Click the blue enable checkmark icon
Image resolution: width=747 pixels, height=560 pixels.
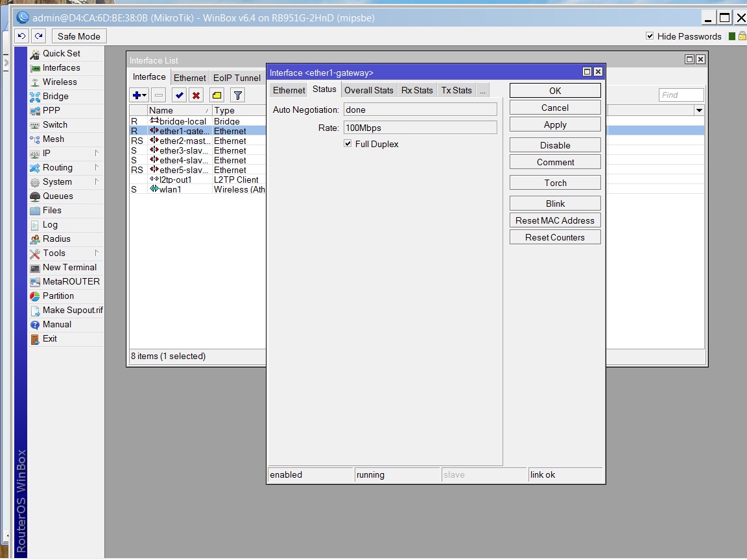(x=179, y=95)
